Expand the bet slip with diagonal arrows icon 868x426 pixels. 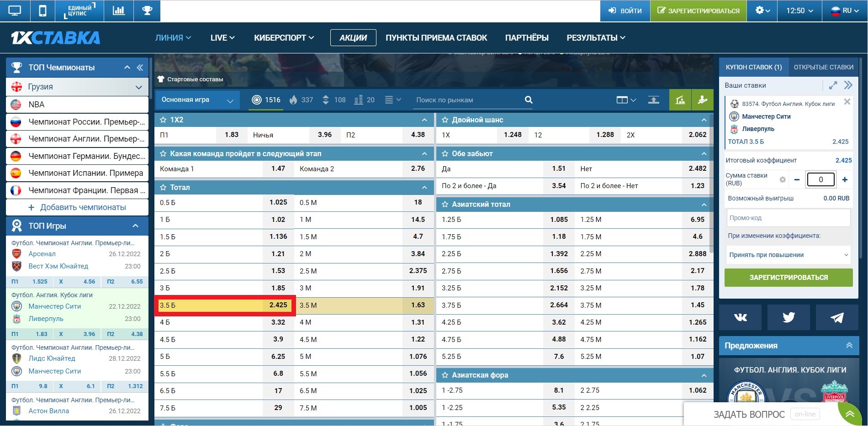pyautogui.click(x=833, y=85)
